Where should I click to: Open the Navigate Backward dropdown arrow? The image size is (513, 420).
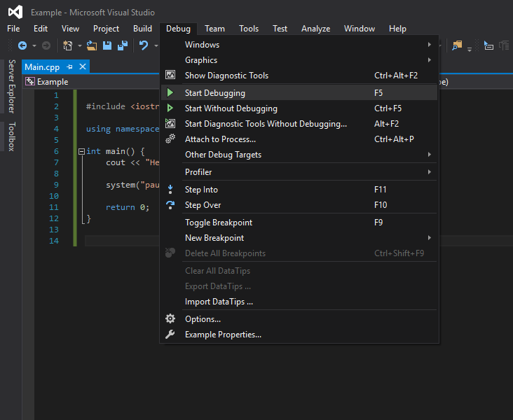pos(34,45)
